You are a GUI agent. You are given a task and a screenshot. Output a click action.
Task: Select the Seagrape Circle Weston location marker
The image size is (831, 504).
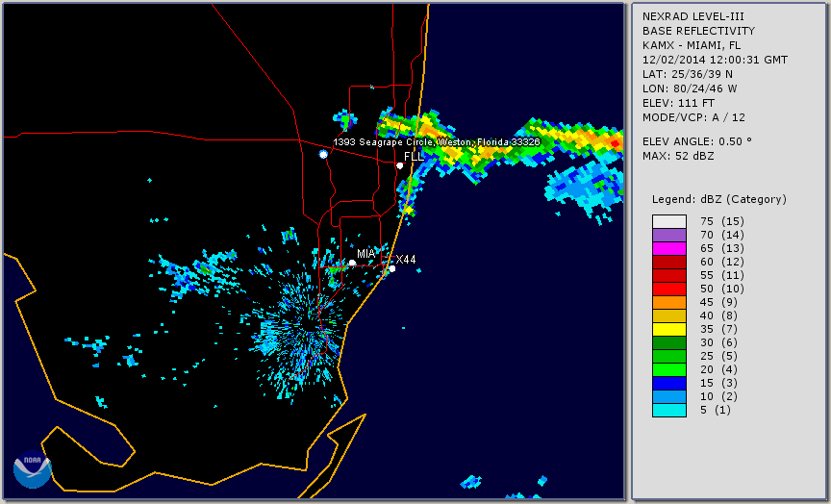tap(323, 154)
